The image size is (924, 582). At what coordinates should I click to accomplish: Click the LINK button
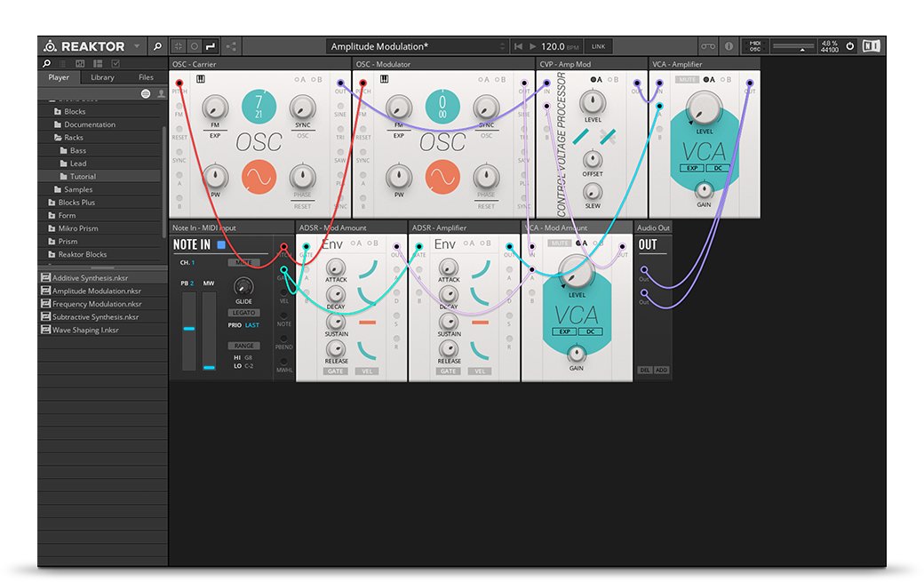pyautogui.click(x=598, y=46)
